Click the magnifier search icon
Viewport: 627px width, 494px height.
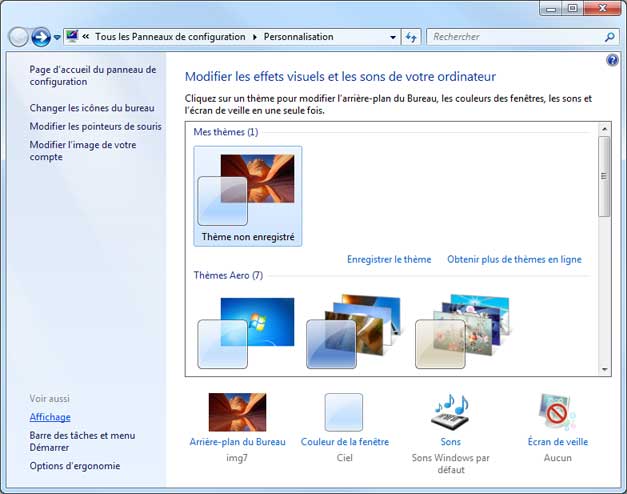pyautogui.click(x=609, y=37)
